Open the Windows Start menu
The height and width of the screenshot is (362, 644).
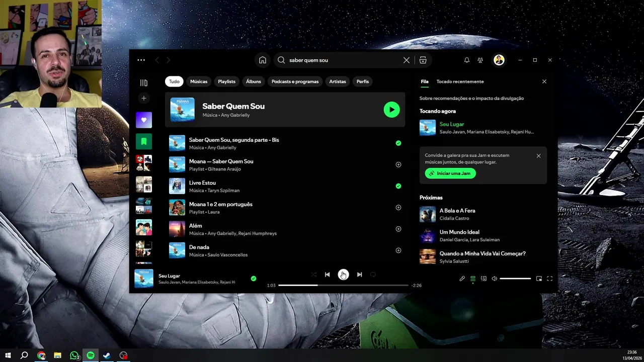(x=8, y=355)
